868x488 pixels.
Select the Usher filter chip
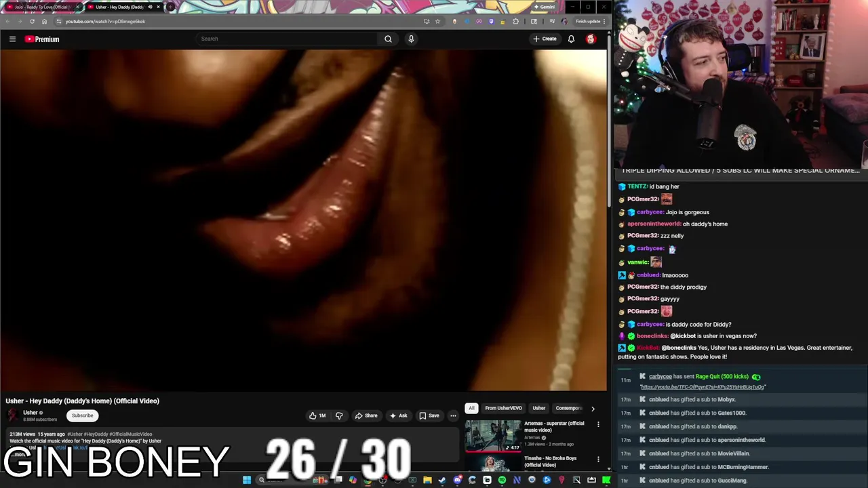[538, 408]
